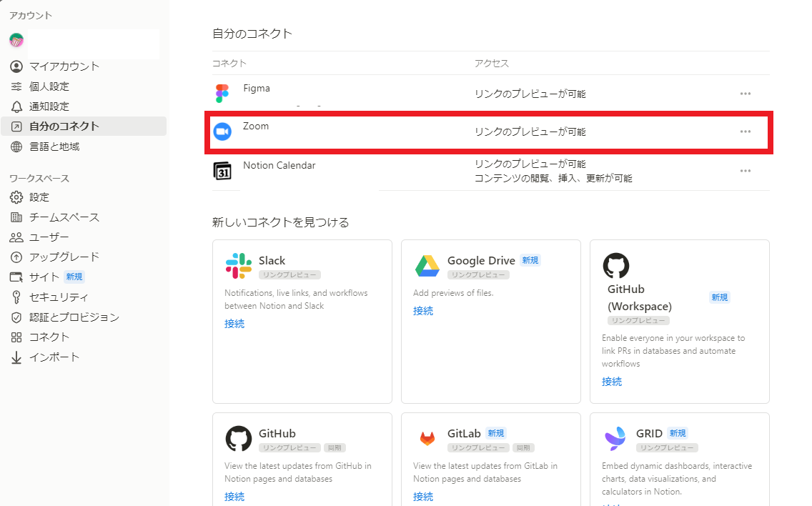Open the Notion Calendar three-dot menu
Viewport: 812px width, 506px height.
coord(746,171)
